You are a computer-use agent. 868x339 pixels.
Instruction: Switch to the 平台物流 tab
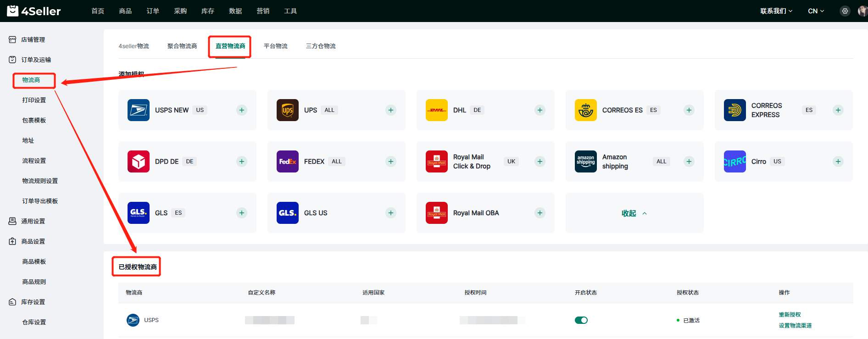pyautogui.click(x=276, y=46)
